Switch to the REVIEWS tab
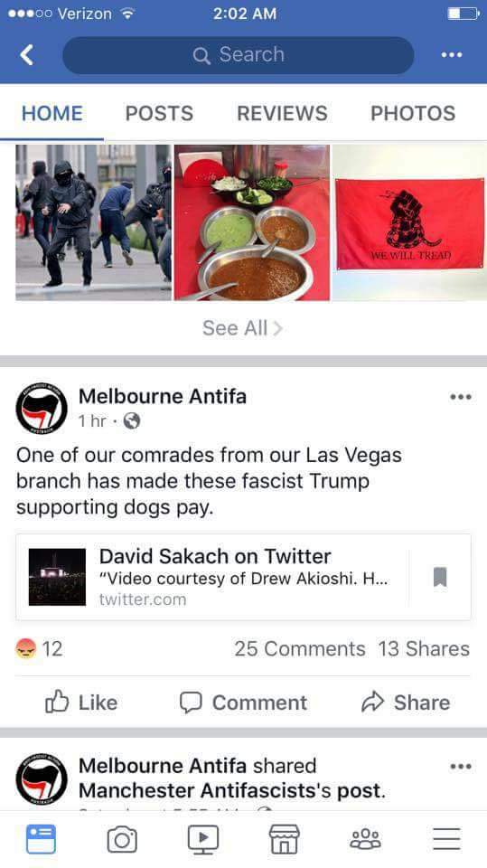Viewport: 487px width, 868px height. tap(282, 113)
